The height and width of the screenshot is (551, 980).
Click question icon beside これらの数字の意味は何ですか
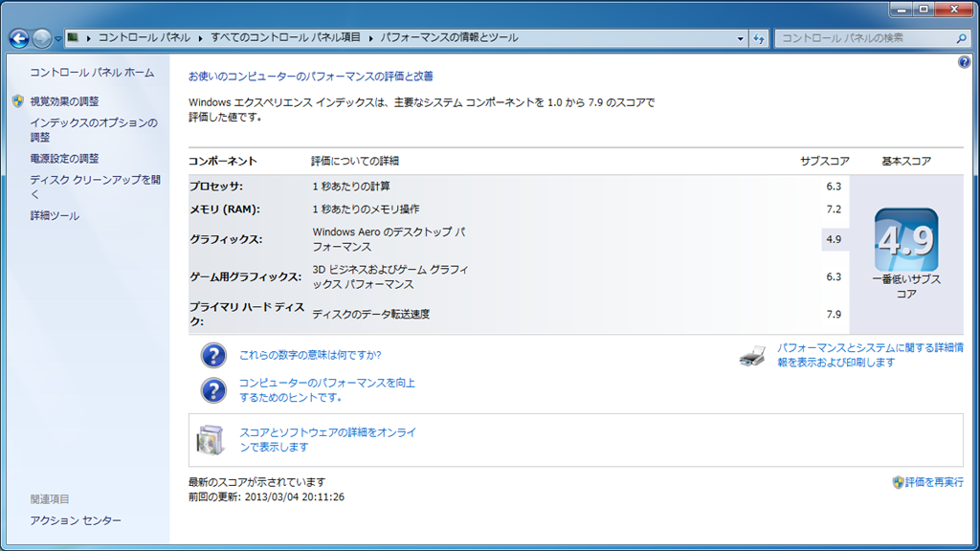coord(213,355)
